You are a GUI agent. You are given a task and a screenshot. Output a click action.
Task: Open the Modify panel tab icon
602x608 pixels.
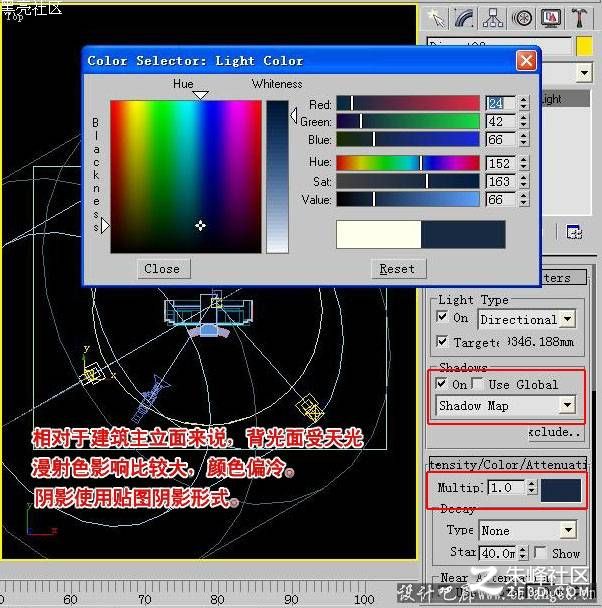click(x=464, y=18)
